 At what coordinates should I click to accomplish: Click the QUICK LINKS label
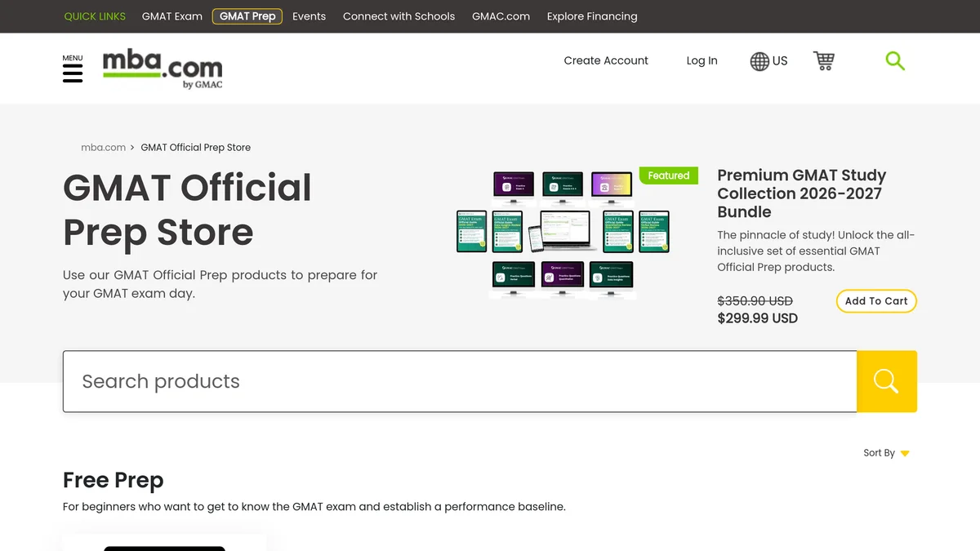95,16
